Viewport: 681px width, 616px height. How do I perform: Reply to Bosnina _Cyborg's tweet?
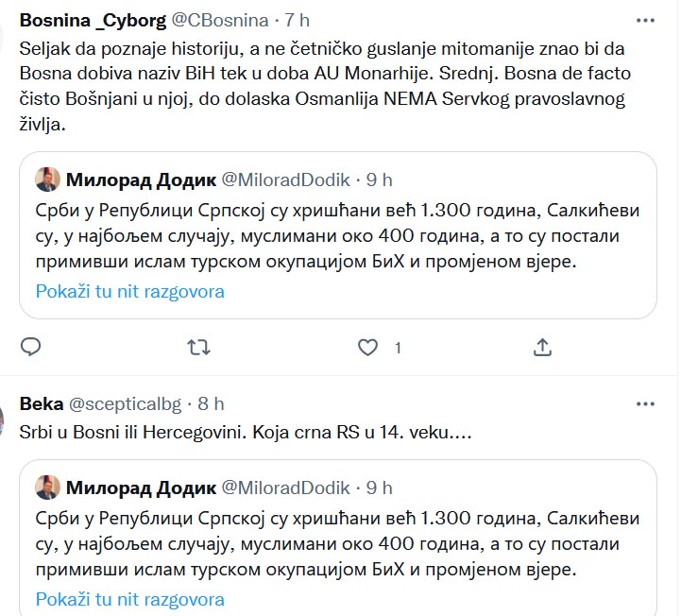click(30, 347)
